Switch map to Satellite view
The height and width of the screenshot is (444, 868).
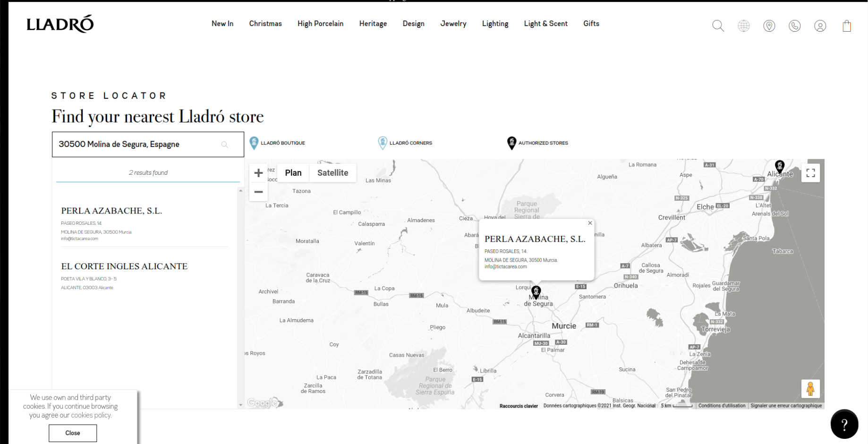333,173
